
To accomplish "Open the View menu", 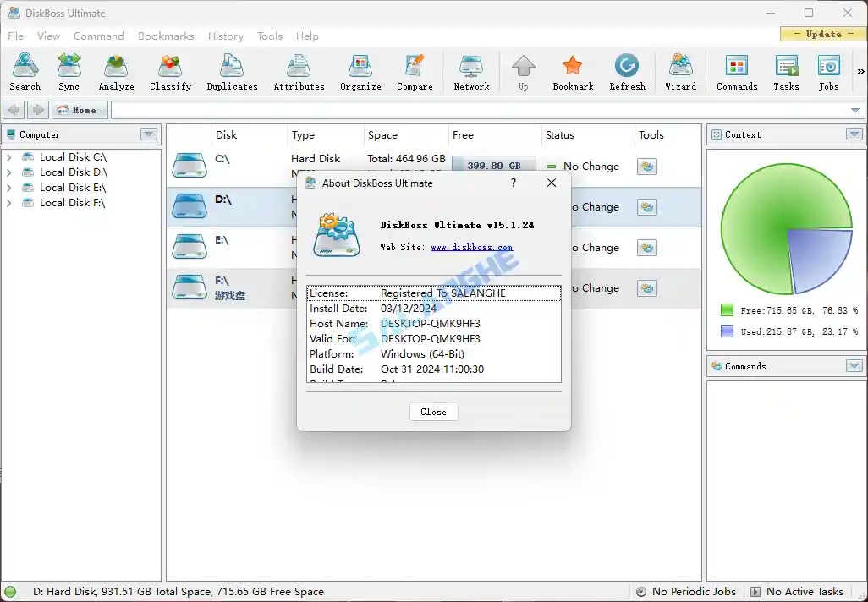I will pyautogui.click(x=49, y=36).
